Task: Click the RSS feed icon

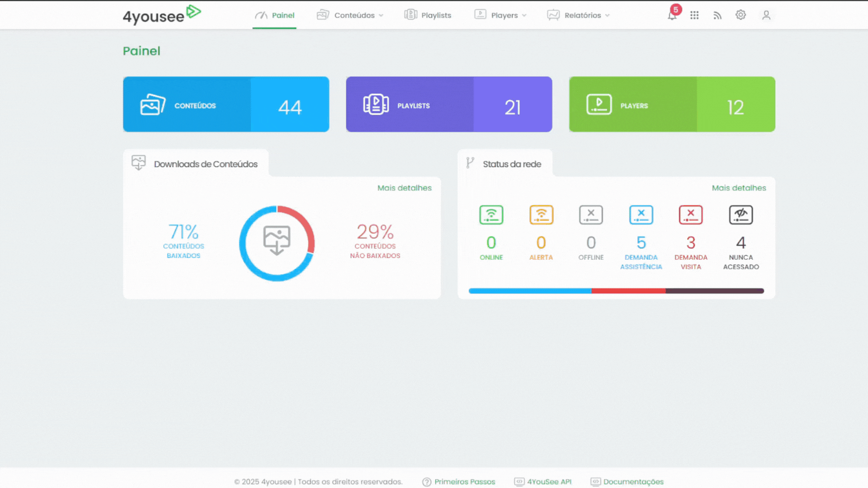Action: 717,15
